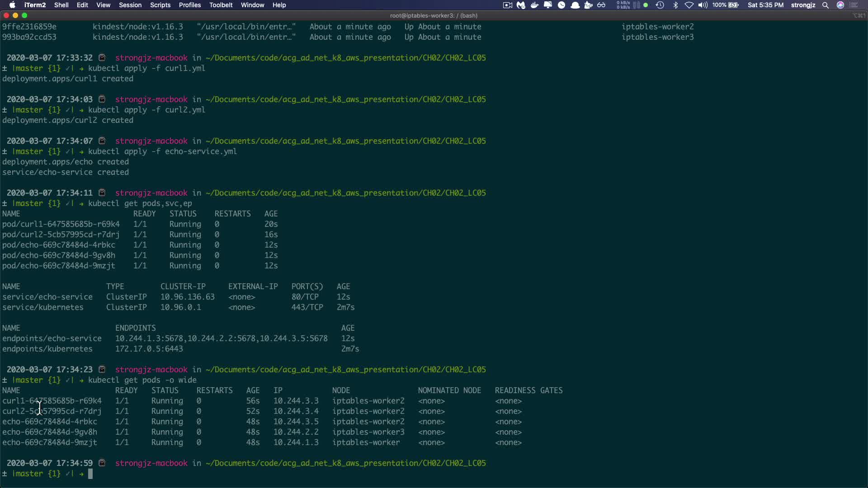Open the Scripts menu

[x=160, y=5]
